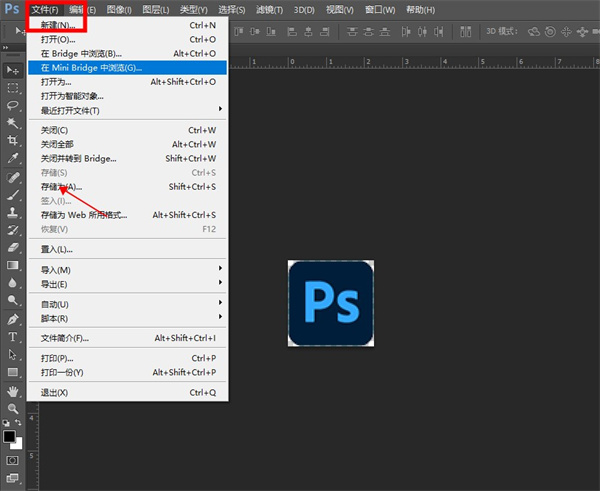The image size is (600, 491).
Task: Pick the Hand tool
Action: [x=13, y=390]
